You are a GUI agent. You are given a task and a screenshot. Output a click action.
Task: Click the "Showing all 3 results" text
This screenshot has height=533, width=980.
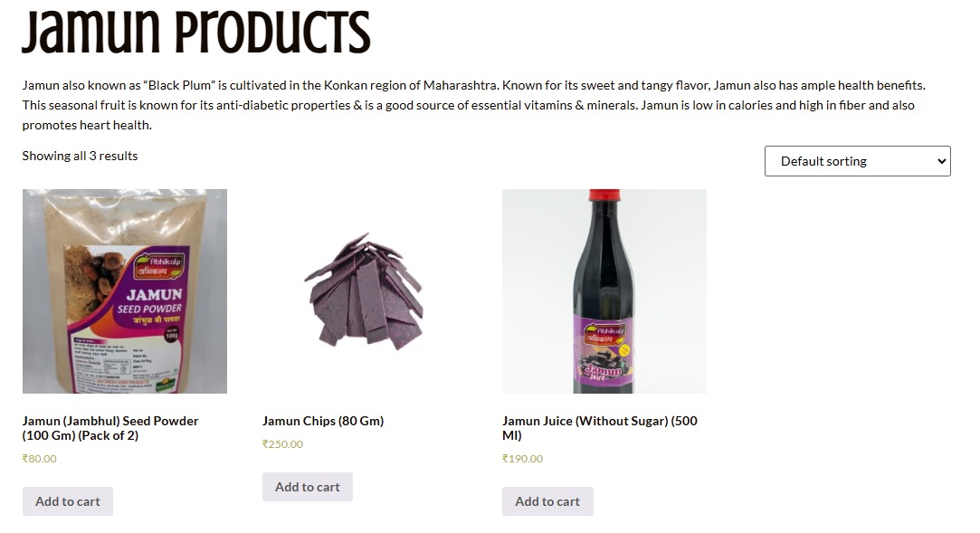80,156
